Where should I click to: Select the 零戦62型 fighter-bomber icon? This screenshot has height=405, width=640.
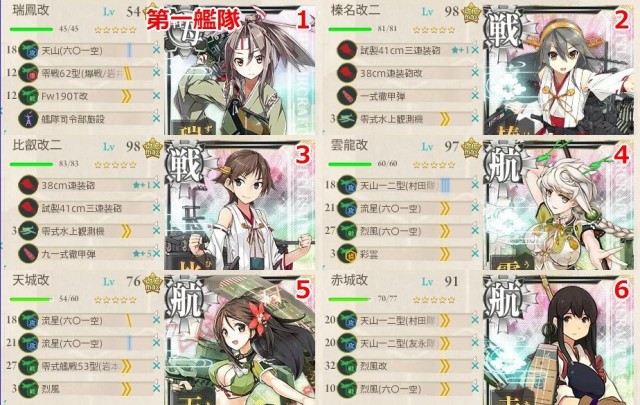tap(29, 73)
